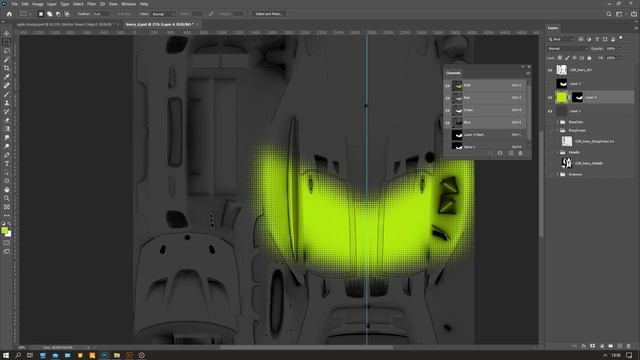640x360 pixels.
Task: Open search icon at top right
Action: [609, 14]
